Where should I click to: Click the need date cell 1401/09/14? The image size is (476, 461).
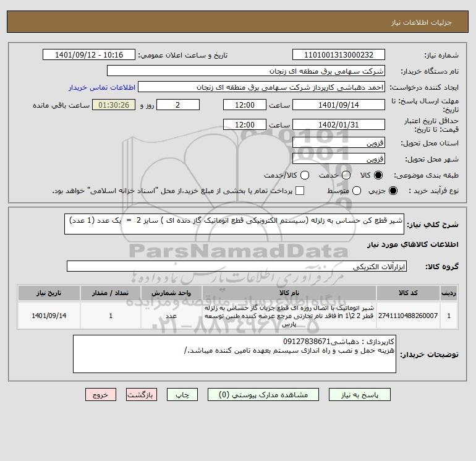click(x=49, y=316)
